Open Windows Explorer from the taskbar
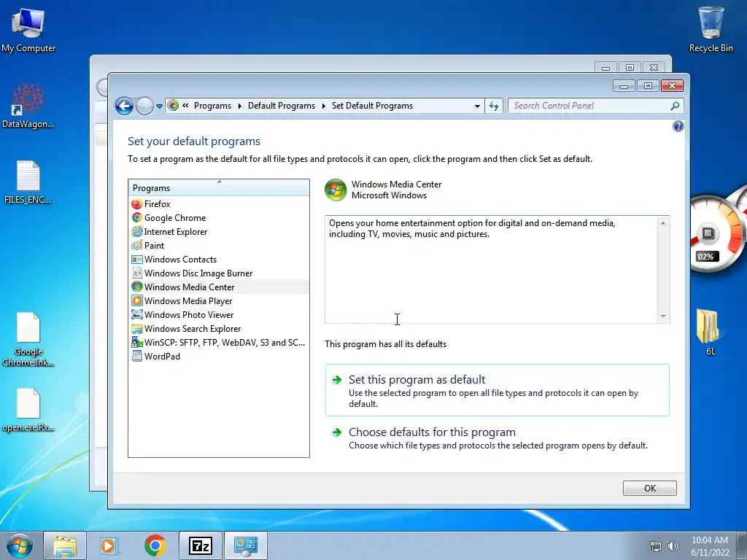The width and height of the screenshot is (747, 560). [65, 545]
